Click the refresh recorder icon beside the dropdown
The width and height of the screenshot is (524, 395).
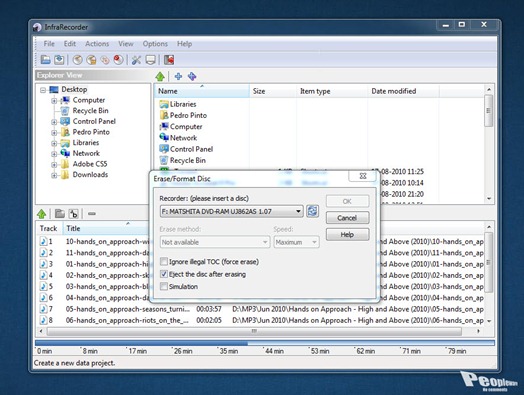[312, 211]
